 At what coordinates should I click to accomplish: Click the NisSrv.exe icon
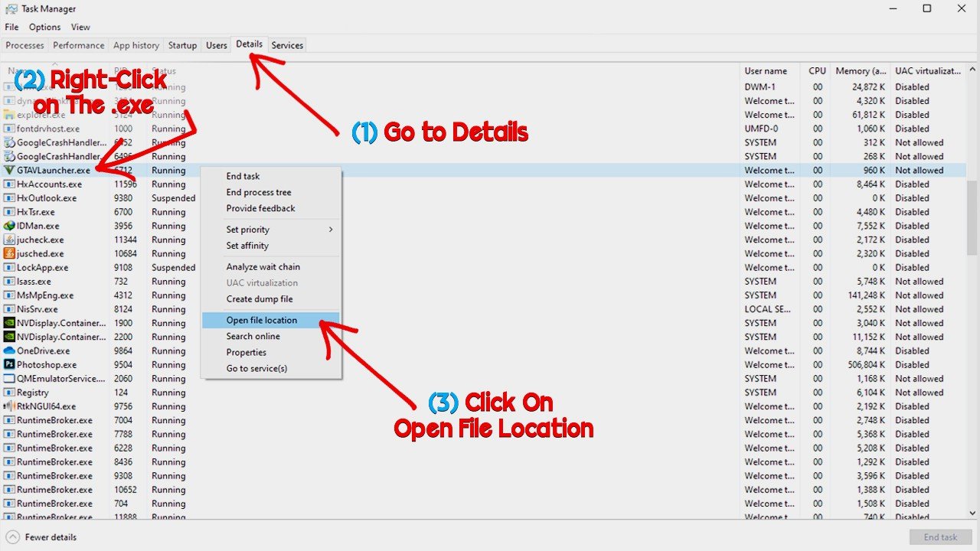pos(10,309)
